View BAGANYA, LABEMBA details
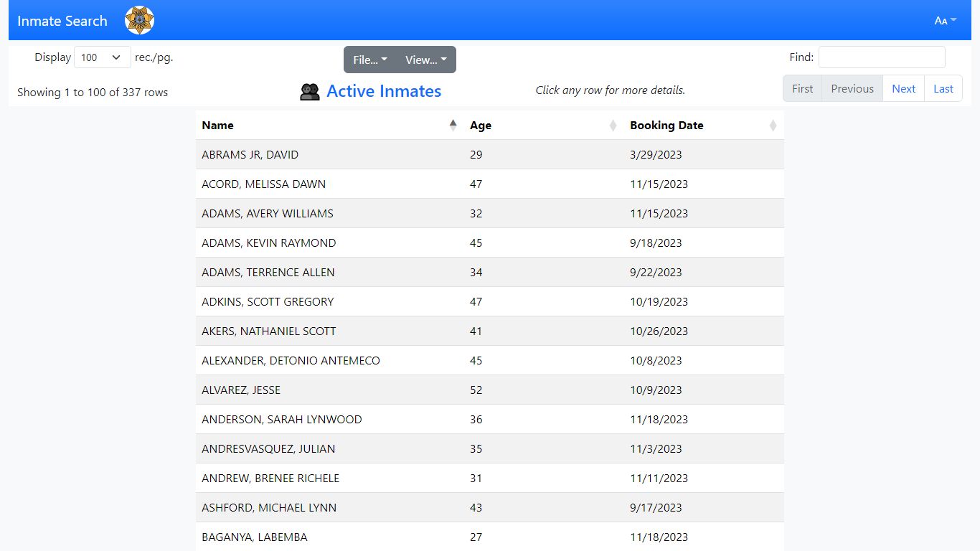This screenshot has width=980, height=551. (x=490, y=537)
